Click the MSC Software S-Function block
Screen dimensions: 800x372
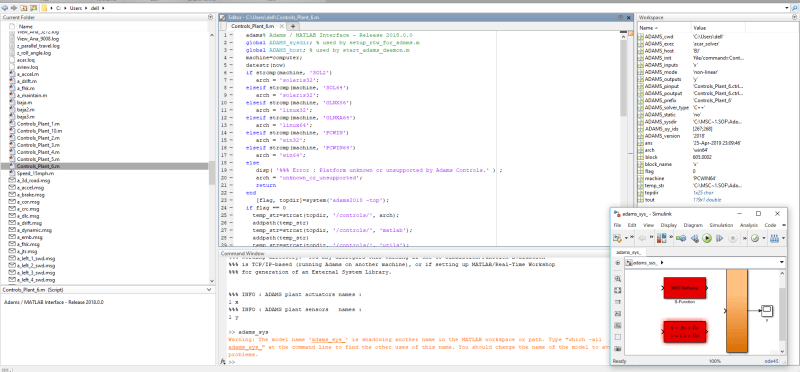685,288
